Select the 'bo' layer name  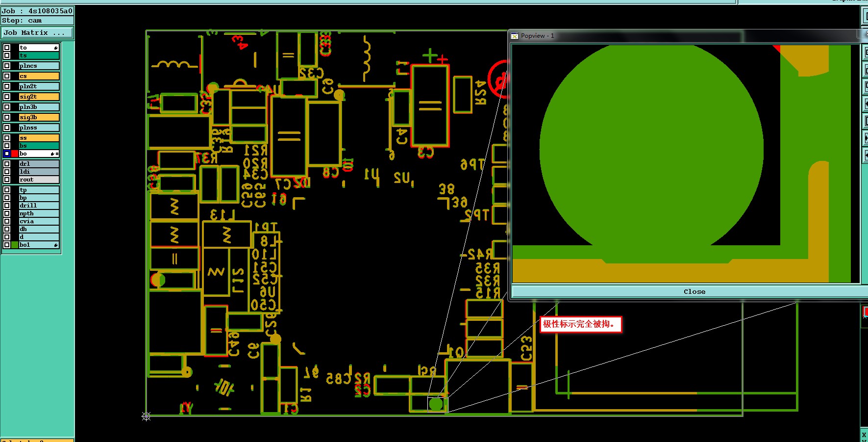(x=39, y=154)
